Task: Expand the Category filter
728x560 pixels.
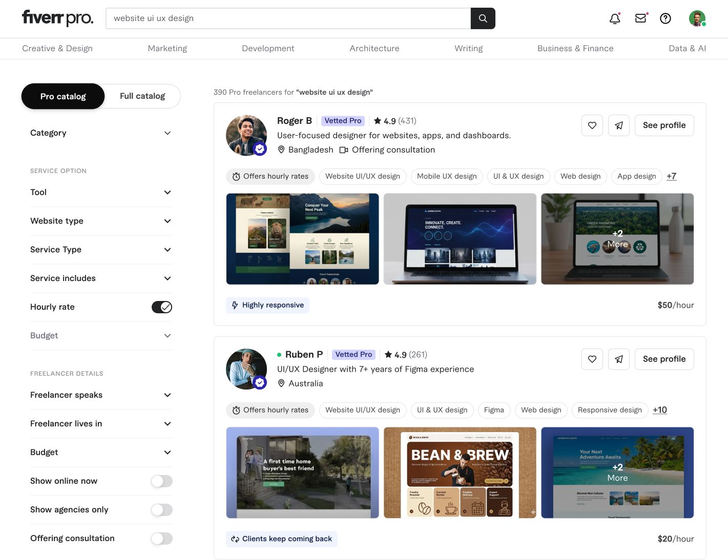Action: coord(101,133)
